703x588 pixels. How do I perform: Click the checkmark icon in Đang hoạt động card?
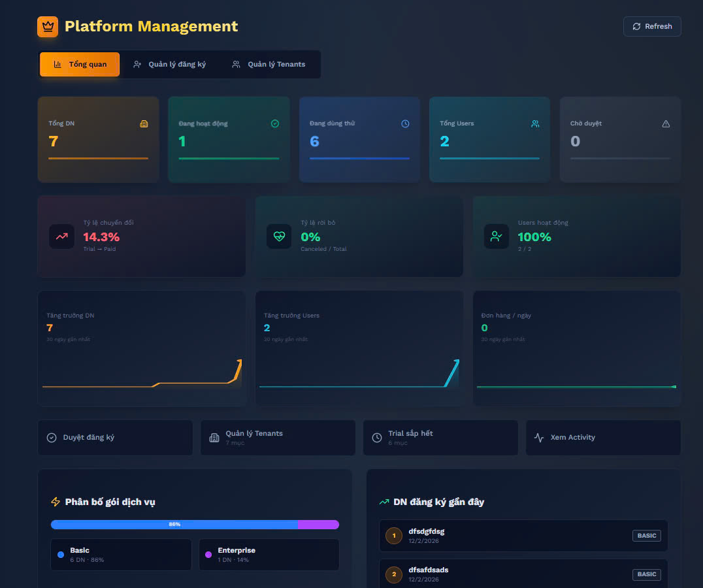pyautogui.click(x=275, y=123)
